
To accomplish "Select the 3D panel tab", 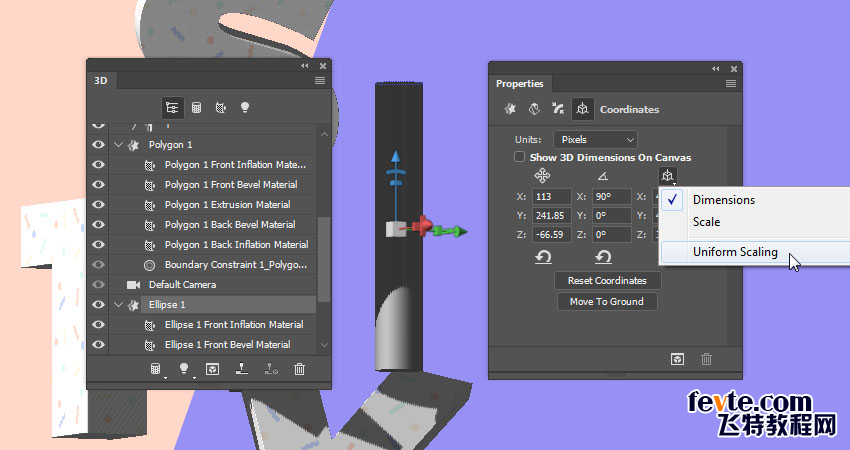I will click(101, 80).
